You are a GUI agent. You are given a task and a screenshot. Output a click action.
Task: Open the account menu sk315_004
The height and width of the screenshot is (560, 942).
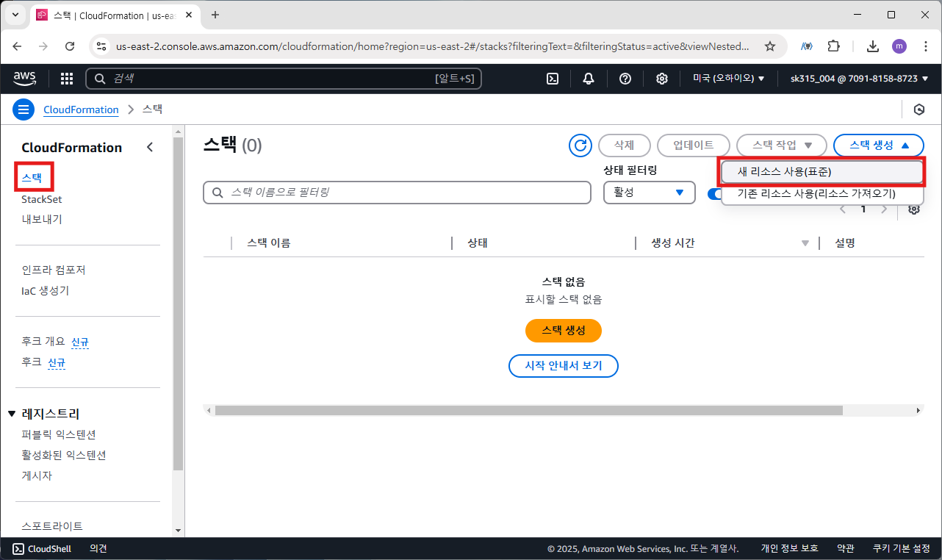[859, 79]
